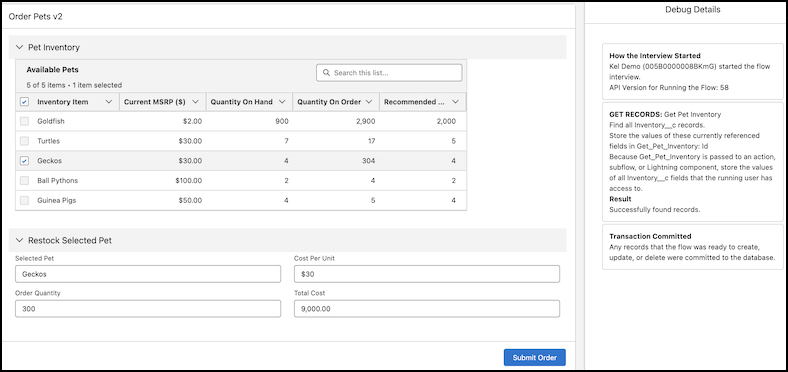Toggle the select-all checkbox in table header
This screenshot has width=788, height=372.
click(24, 102)
